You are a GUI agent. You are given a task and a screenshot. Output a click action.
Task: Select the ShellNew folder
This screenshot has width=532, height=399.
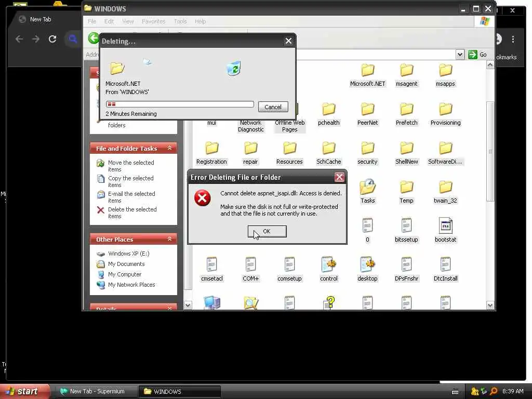click(x=406, y=153)
